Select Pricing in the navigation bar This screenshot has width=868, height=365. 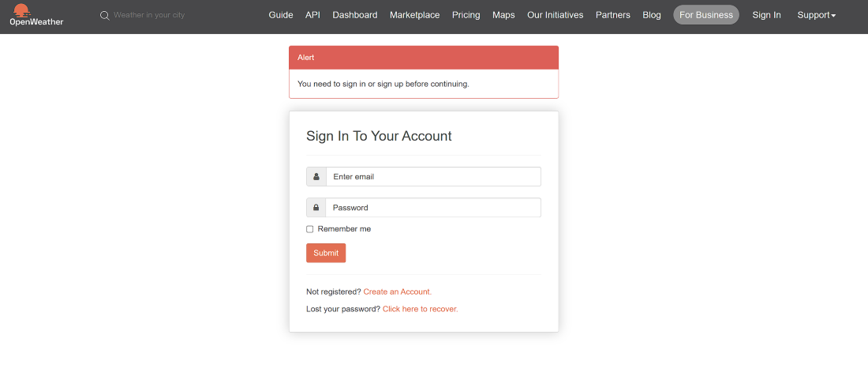click(x=466, y=16)
